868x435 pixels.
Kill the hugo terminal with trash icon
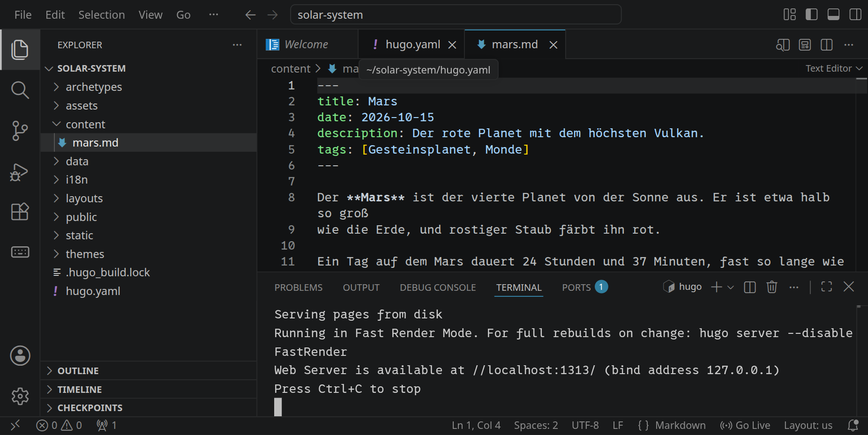(772, 287)
